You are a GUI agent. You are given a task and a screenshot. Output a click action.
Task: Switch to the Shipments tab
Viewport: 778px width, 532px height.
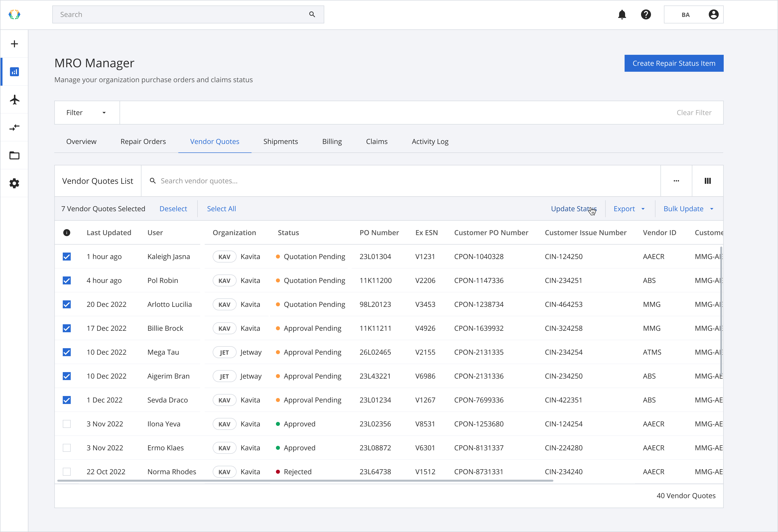(x=280, y=142)
